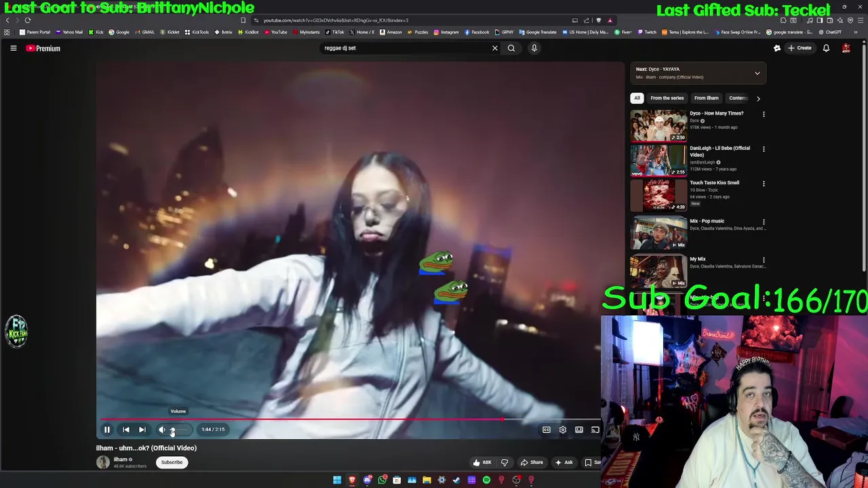Select the From the series chip
This screenshot has width=868, height=488.
(667, 98)
